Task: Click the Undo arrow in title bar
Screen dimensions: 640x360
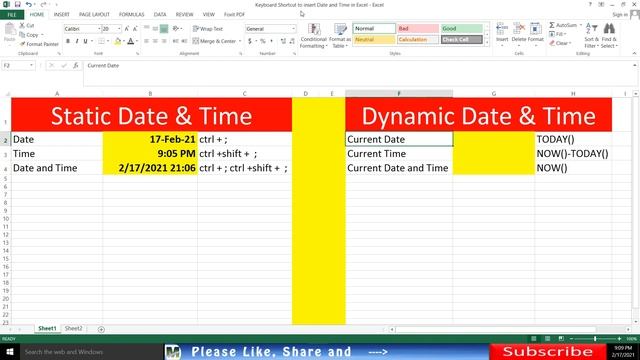Action: [28, 4]
